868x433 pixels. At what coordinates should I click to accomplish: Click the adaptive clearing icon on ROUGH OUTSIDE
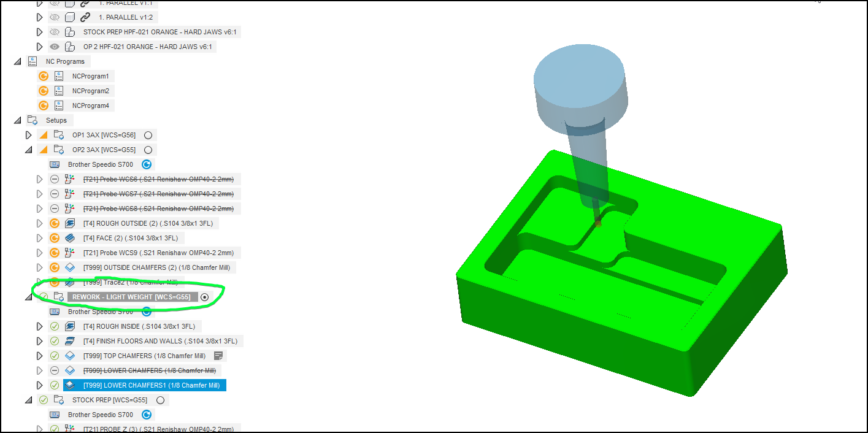69,223
